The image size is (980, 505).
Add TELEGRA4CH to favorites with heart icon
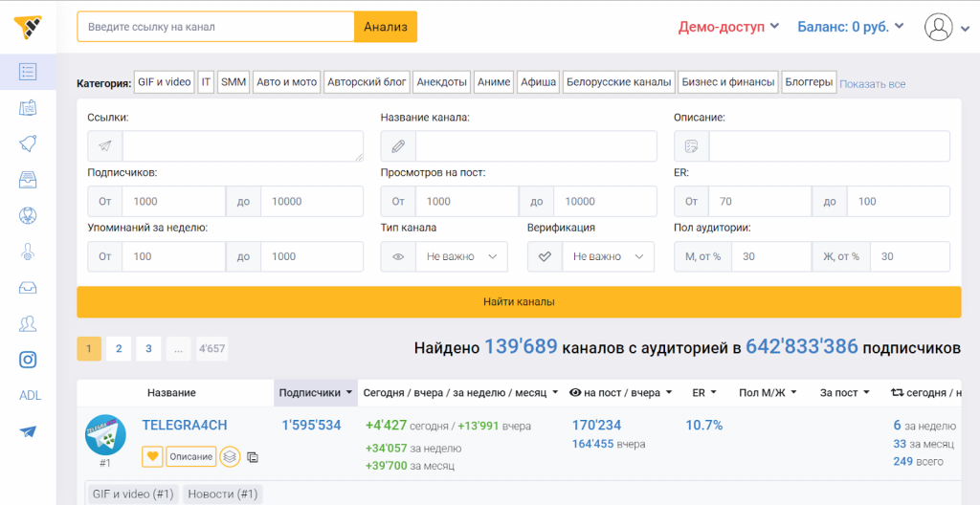pos(152,457)
